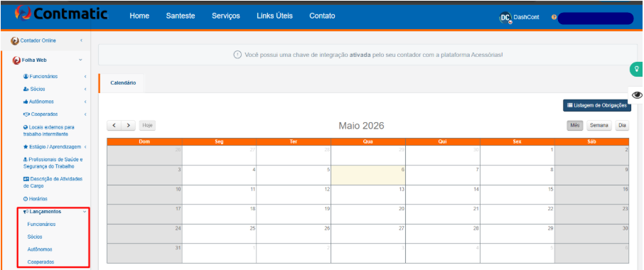Click the info icon in integration notice
The height and width of the screenshot is (270, 644).
coord(237,55)
